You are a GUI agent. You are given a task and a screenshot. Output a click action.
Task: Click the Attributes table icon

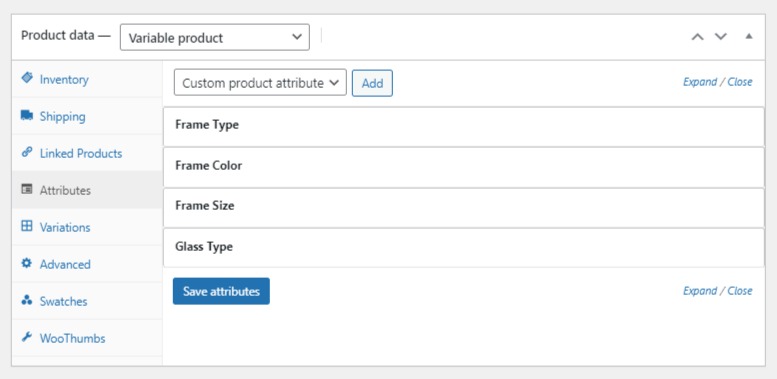27,189
